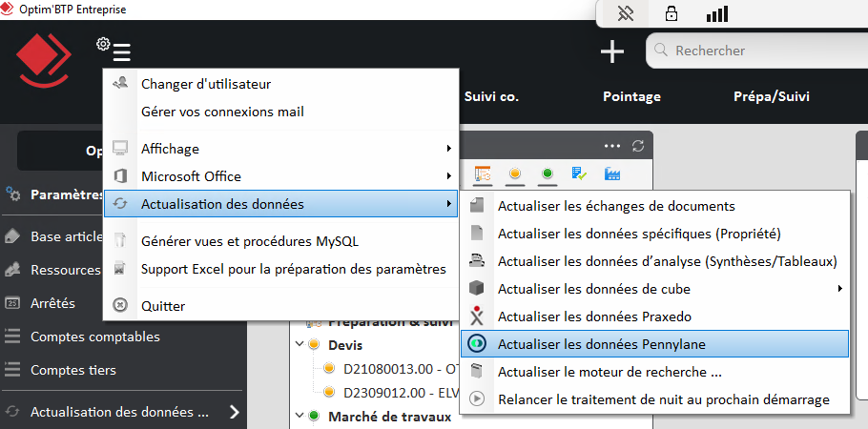Image resolution: width=868 pixels, height=429 pixels.
Task: Select Actualiser les données spécifiques (Propriété)
Action: (x=654, y=234)
